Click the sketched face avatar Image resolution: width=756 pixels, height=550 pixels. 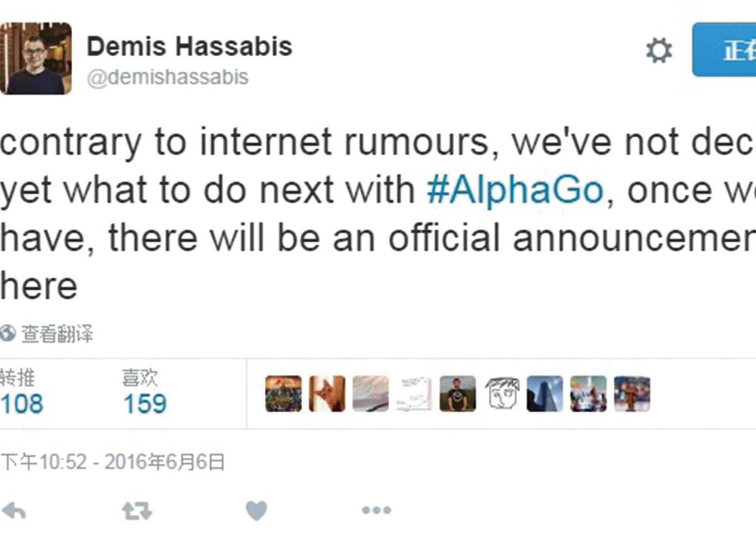[502, 394]
